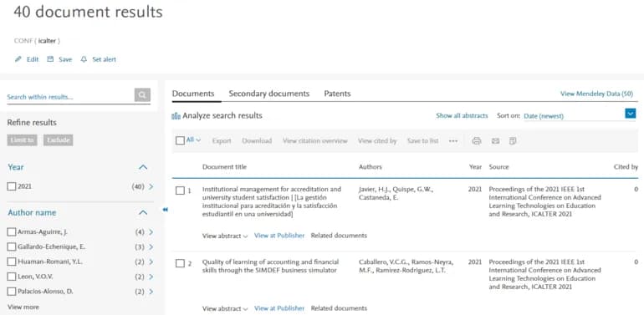This screenshot has height=315, width=644.
Task: Click the Edit pencil icon
Action: 18,59
